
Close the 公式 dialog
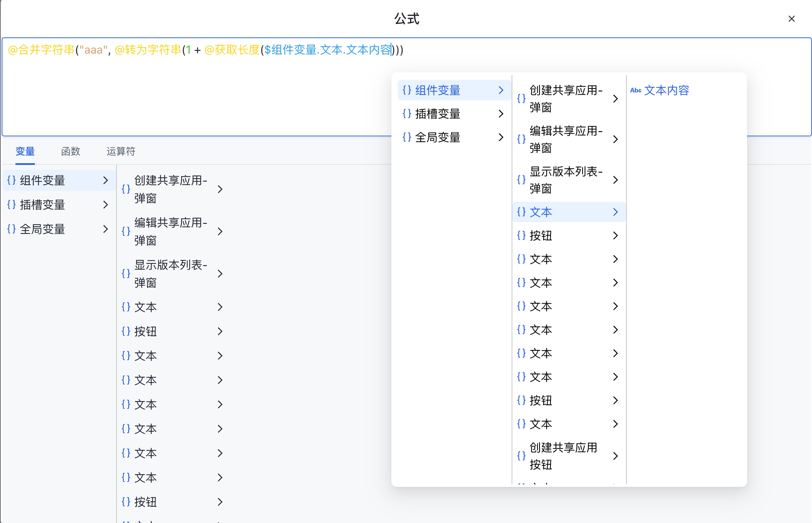791,19
